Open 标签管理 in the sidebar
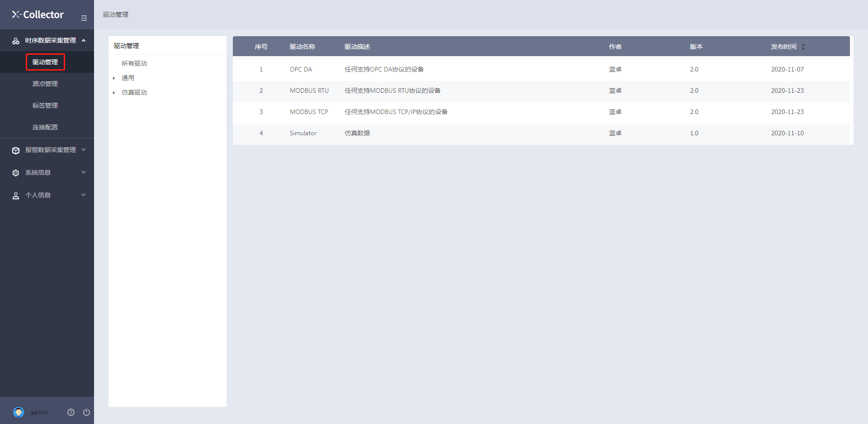Viewport: 868px width, 424px height. click(x=45, y=105)
